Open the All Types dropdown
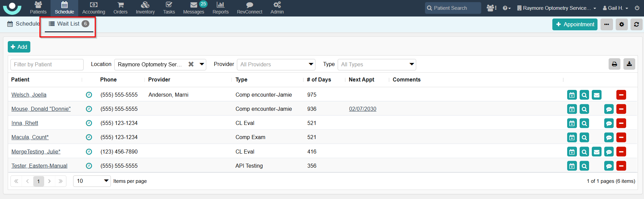The width and height of the screenshot is (644, 199). coord(411,64)
